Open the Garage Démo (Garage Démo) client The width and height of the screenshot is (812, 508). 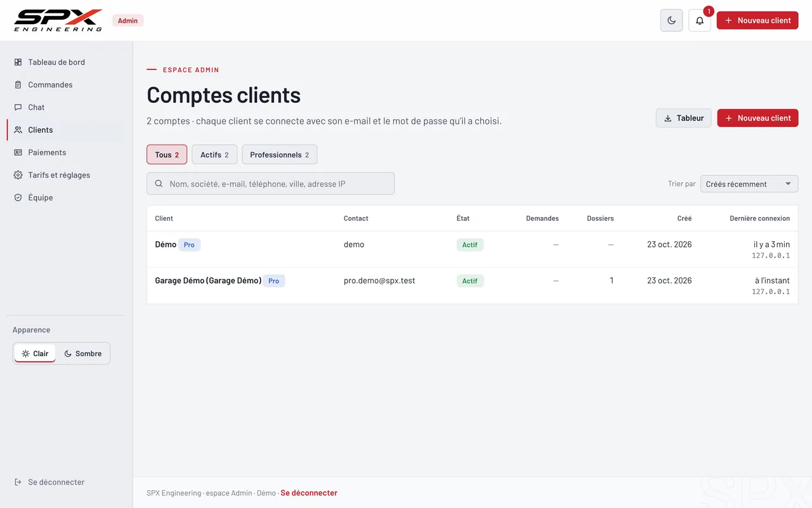[x=472, y=286]
